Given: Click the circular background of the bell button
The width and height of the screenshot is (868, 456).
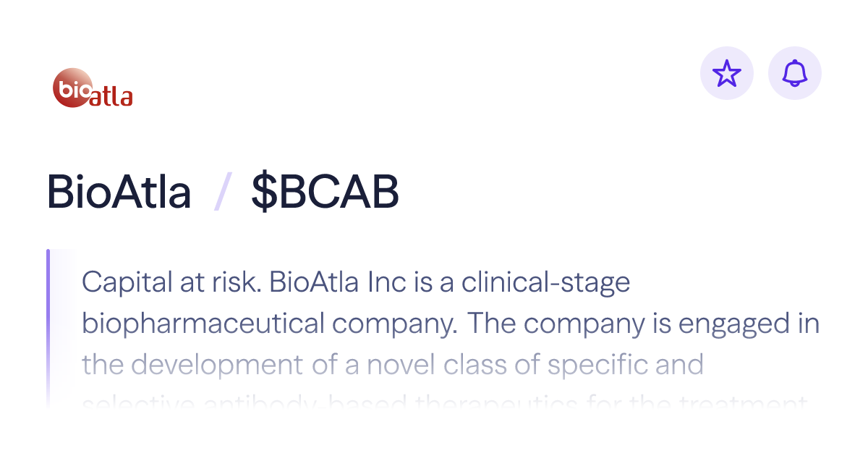Looking at the screenshot, I should coord(794,72).
